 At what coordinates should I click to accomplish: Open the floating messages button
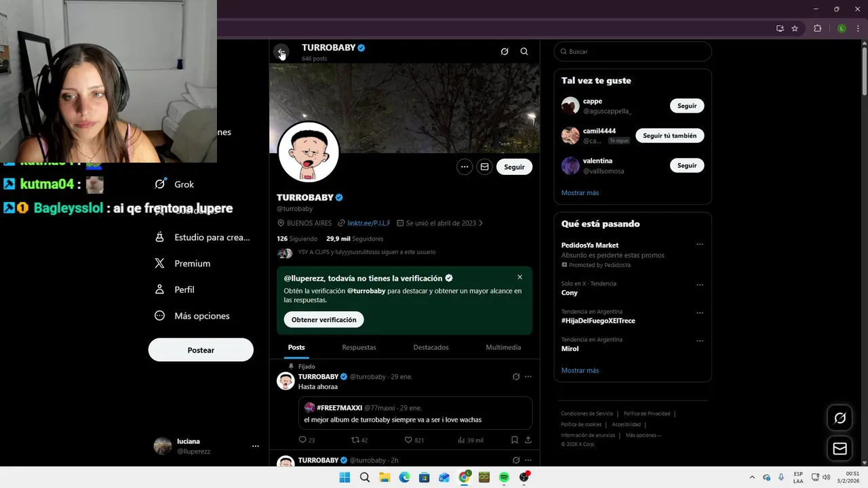[x=840, y=449]
